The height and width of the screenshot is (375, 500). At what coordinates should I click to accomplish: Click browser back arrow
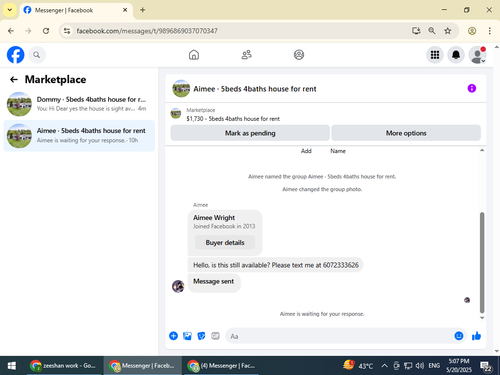(11, 31)
